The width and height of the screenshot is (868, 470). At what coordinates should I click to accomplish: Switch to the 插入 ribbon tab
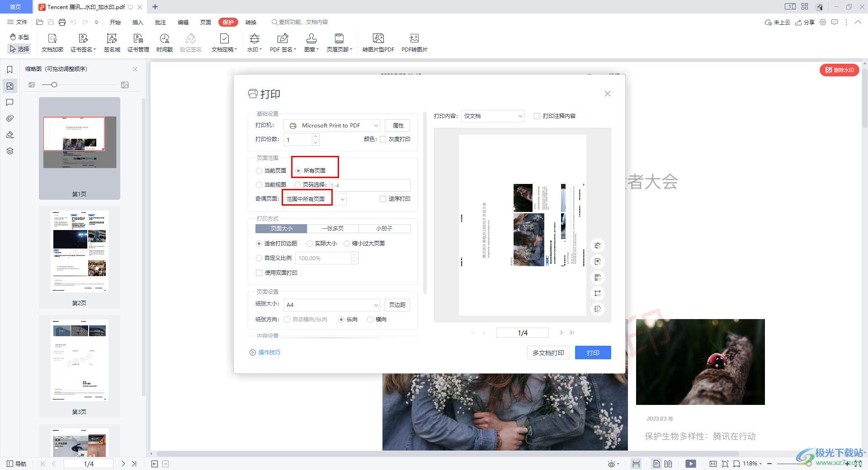138,22
